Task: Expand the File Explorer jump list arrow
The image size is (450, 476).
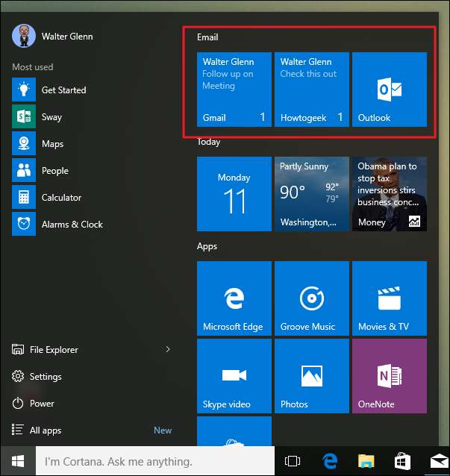Action: pos(168,349)
